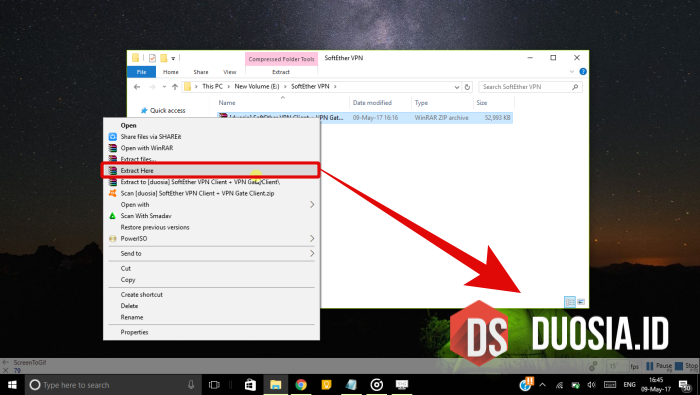Image resolution: width=700 pixels, height=395 pixels.
Task: Click the Search SoftEther VPN box
Action: 530,87
